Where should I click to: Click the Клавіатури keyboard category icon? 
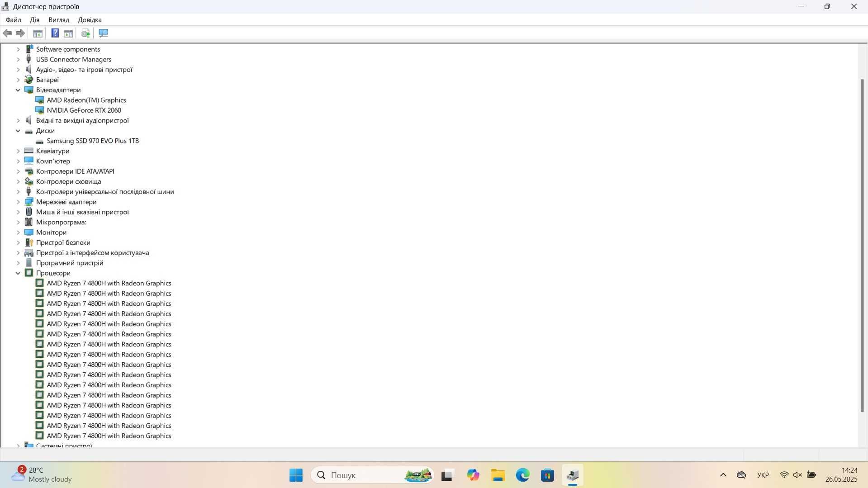pos(29,151)
